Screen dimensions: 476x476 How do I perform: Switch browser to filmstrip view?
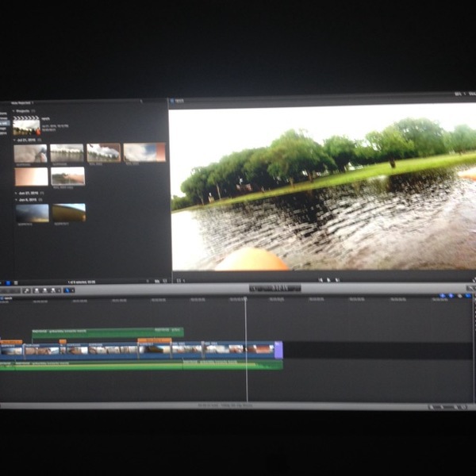[8, 282]
